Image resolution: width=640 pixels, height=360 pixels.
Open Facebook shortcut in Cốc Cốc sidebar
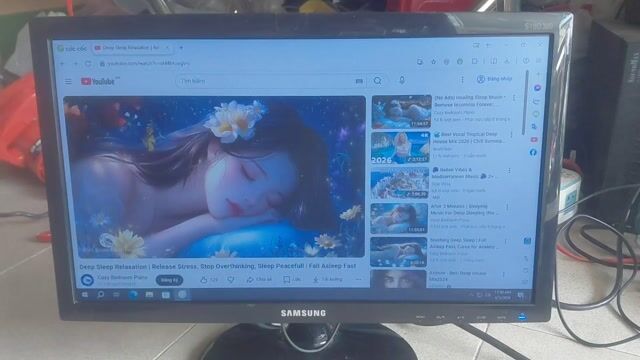coord(533,152)
